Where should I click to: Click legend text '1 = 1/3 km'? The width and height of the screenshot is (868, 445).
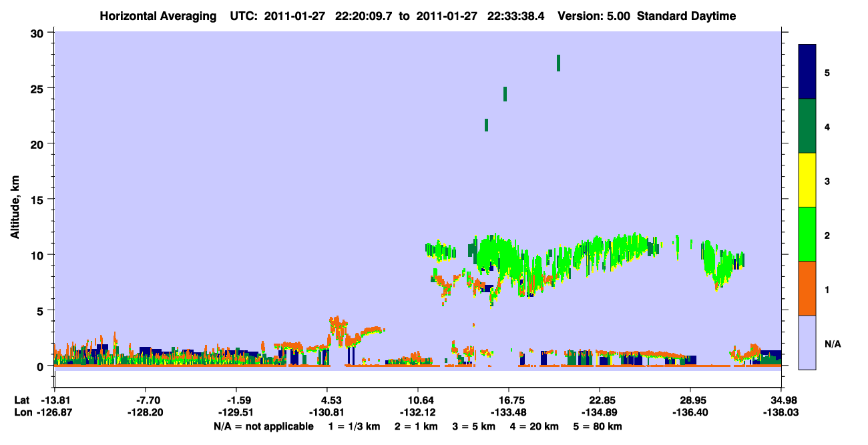[355, 426]
